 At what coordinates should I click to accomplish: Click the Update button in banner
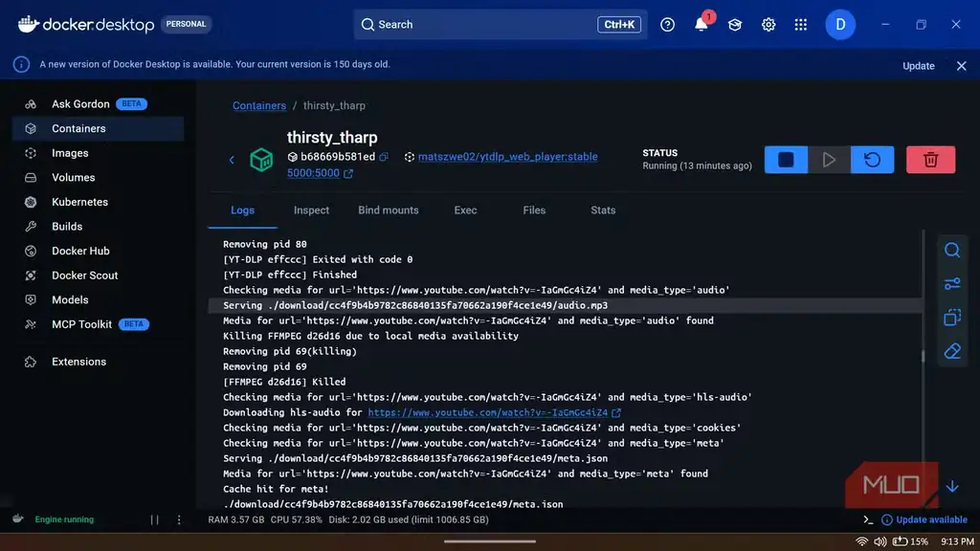pos(918,66)
